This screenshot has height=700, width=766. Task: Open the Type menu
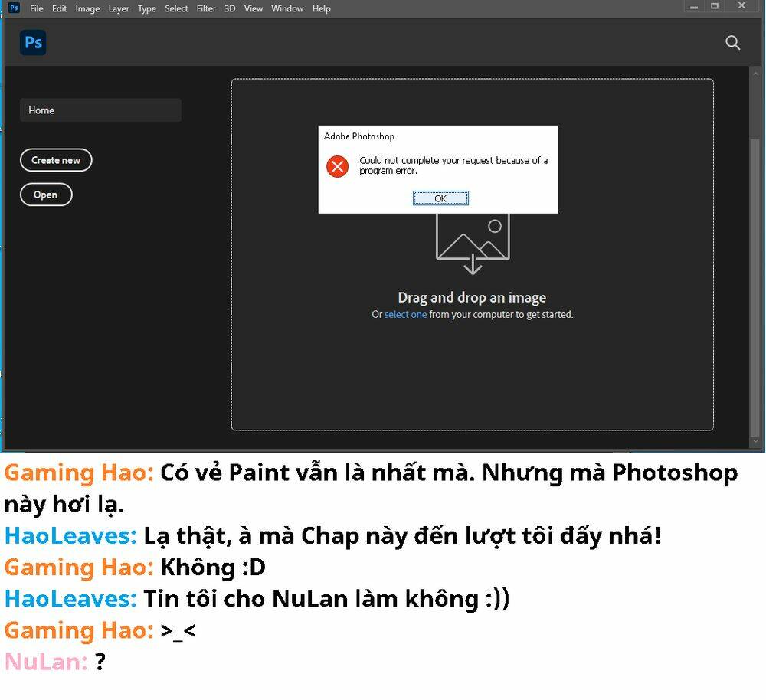tap(146, 9)
